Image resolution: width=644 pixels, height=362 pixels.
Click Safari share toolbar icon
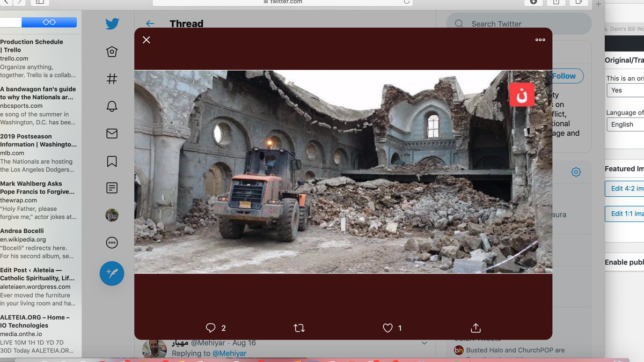[x=556, y=2]
